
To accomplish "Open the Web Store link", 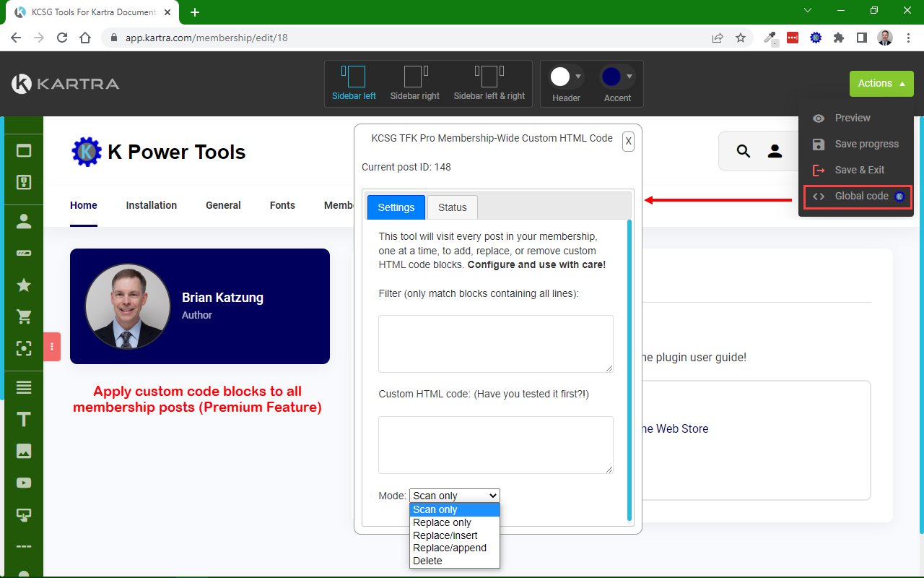I will pos(675,428).
